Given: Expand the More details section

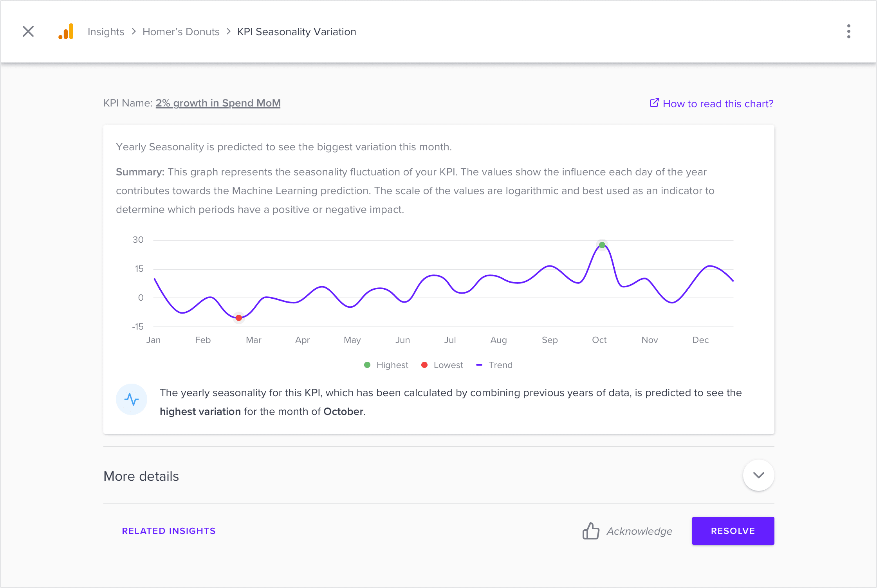Looking at the screenshot, I should pyautogui.click(x=141, y=476).
